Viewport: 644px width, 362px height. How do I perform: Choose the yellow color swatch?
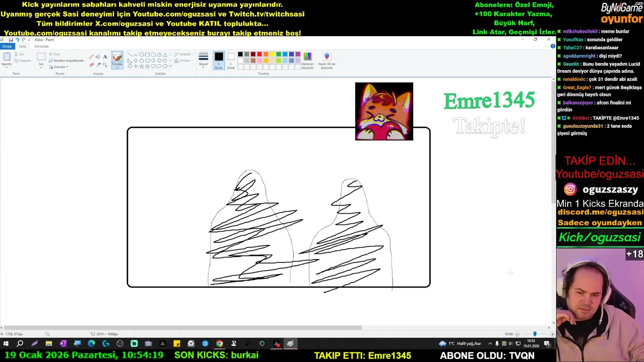[272, 54]
